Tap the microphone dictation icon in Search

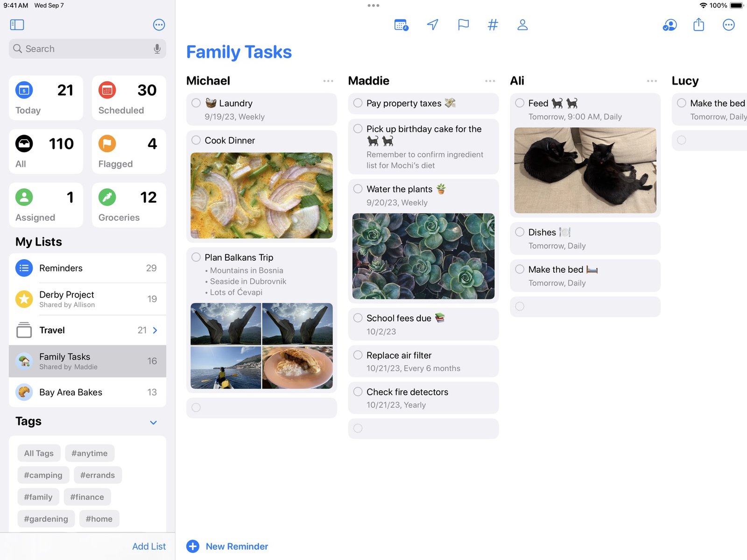click(157, 49)
